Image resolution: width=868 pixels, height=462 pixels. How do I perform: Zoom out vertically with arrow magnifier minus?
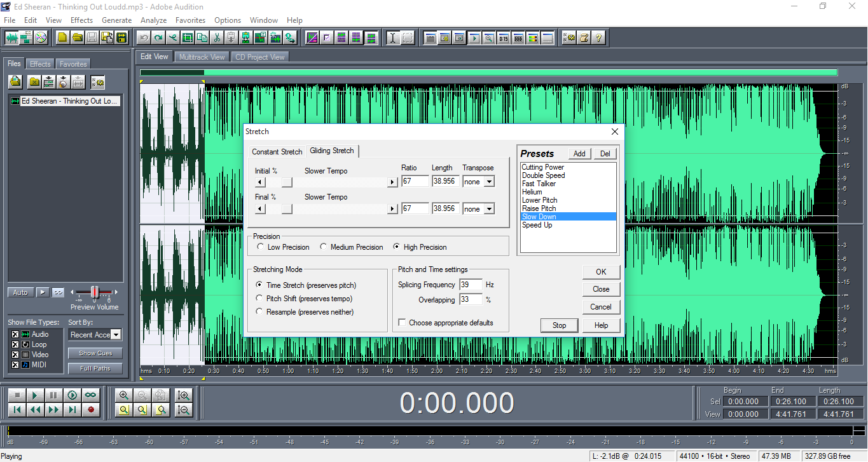pyautogui.click(x=184, y=410)
